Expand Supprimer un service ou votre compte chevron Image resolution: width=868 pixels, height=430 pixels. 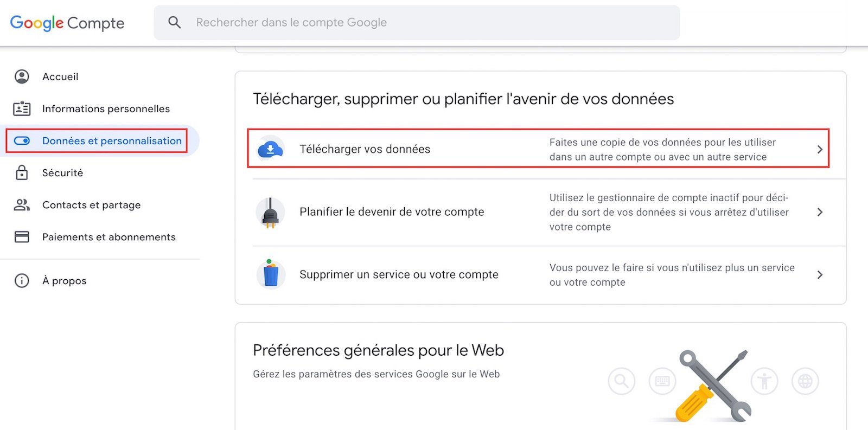click(820, 274)
